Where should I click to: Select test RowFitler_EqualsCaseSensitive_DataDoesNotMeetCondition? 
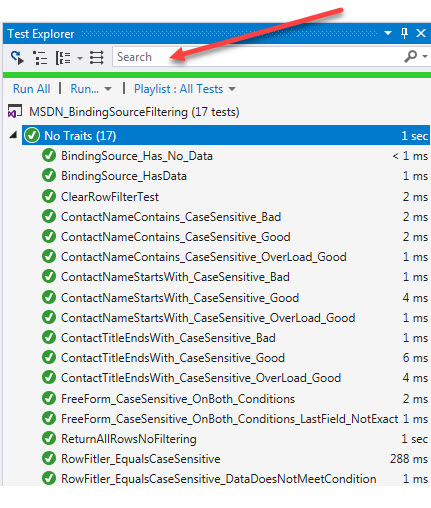[x=219, y=479]
